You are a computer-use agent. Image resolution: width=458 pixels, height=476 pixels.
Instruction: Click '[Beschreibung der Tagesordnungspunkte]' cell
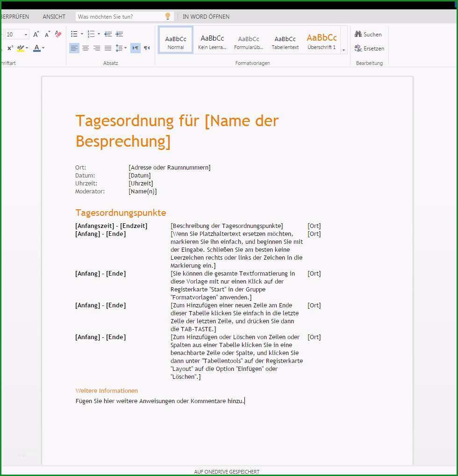[227, 226]
